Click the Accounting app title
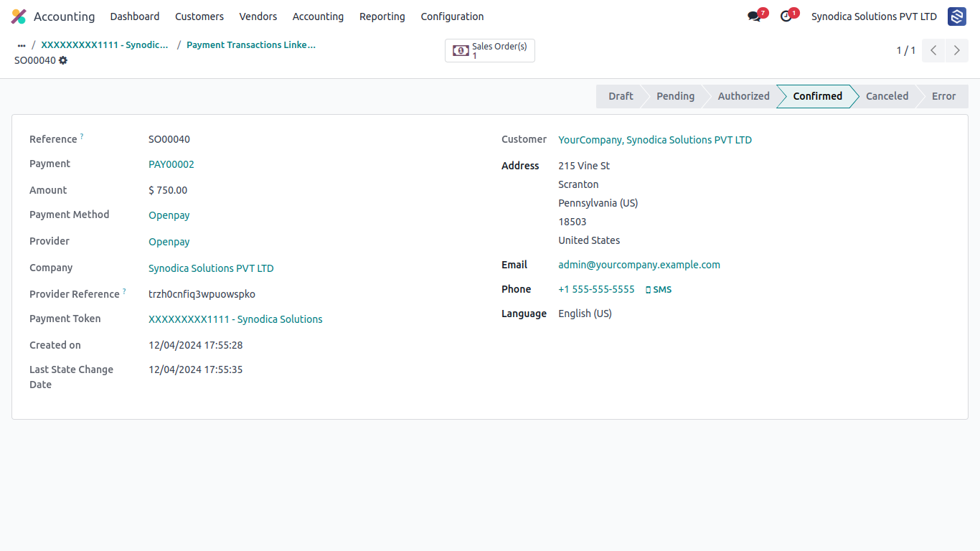This screenshot has height=551, width=980. point(64,17)
